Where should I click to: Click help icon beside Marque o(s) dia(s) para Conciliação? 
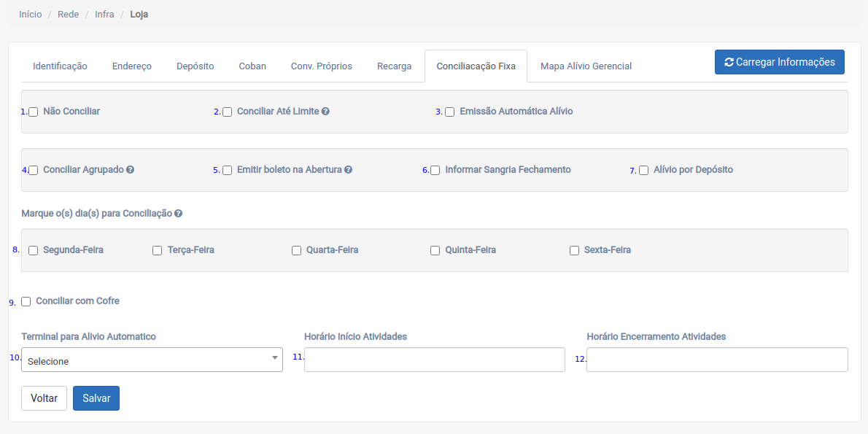(178, 214)
